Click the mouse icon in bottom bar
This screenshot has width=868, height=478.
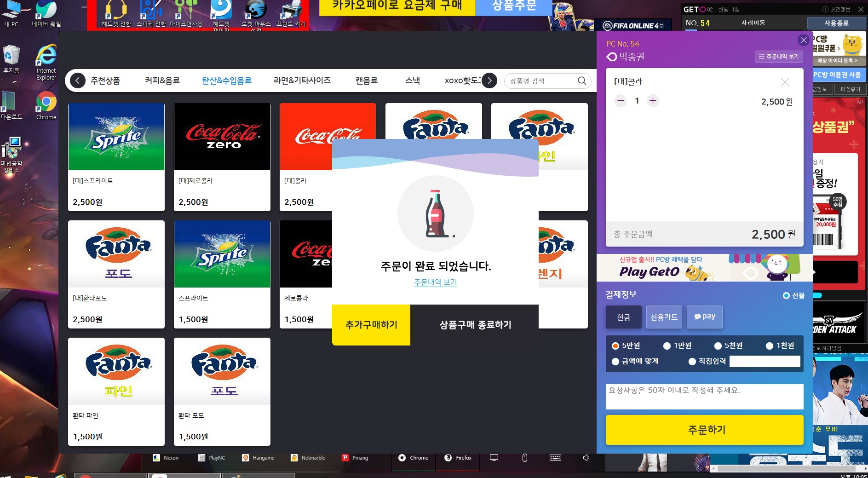(x=525, y=458)
